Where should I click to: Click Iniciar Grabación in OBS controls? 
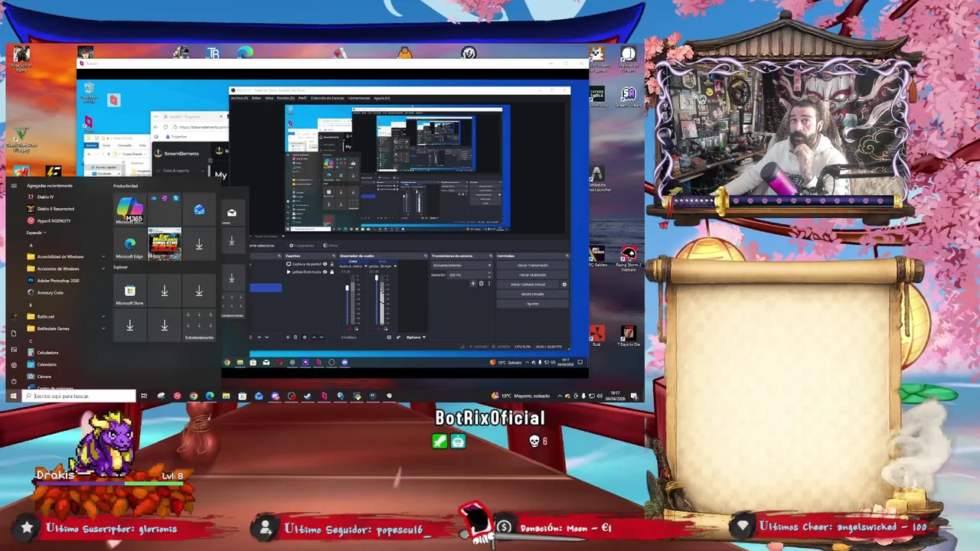(x=533, y=275)
